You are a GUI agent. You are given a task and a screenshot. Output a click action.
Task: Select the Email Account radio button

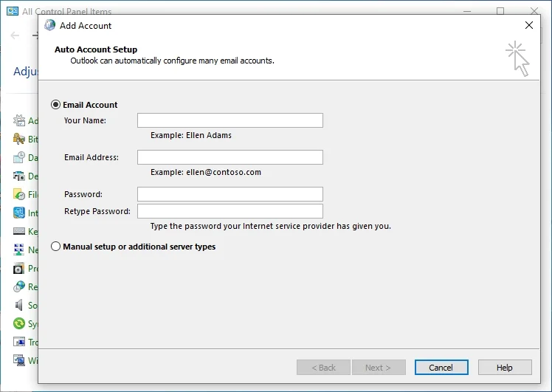[55, 105]
